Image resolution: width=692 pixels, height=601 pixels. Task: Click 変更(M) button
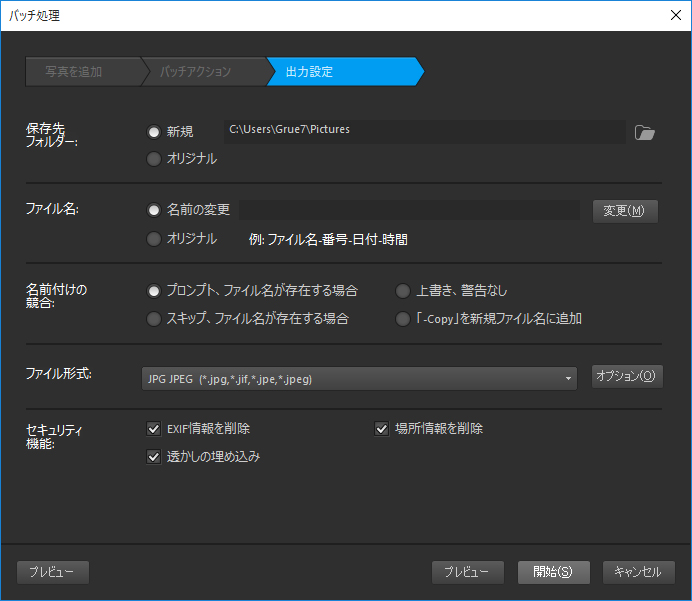point(625,211)
